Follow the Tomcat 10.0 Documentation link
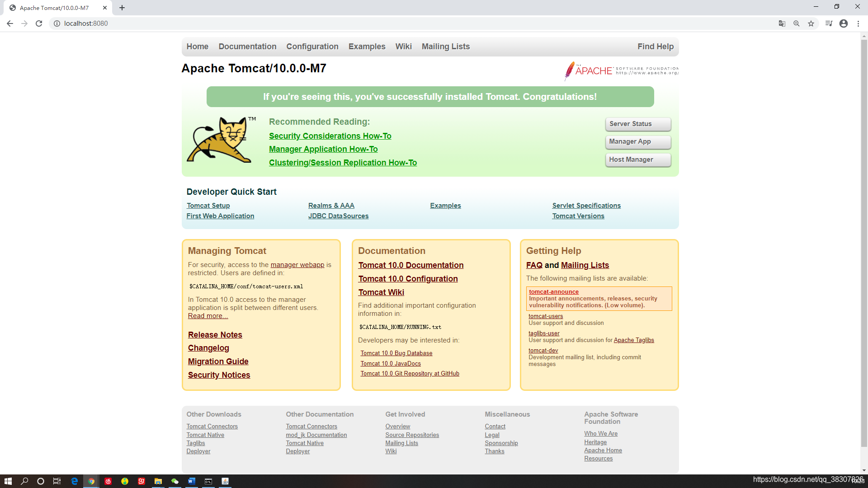The width and height of the screenshot is (868, 488). click(x=410, y=265)
